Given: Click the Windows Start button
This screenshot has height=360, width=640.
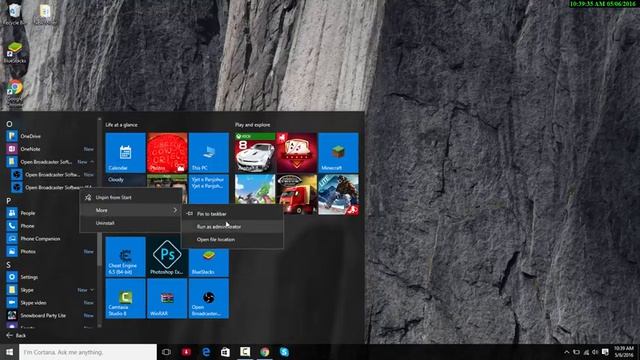Looking at the screenshot, I should click(9, 352).
